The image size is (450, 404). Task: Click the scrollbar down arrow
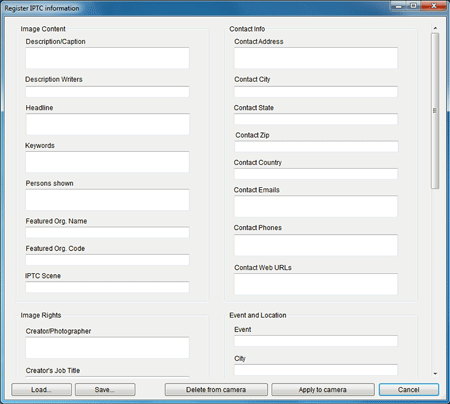pyautogui.click(x=435, y=374)
